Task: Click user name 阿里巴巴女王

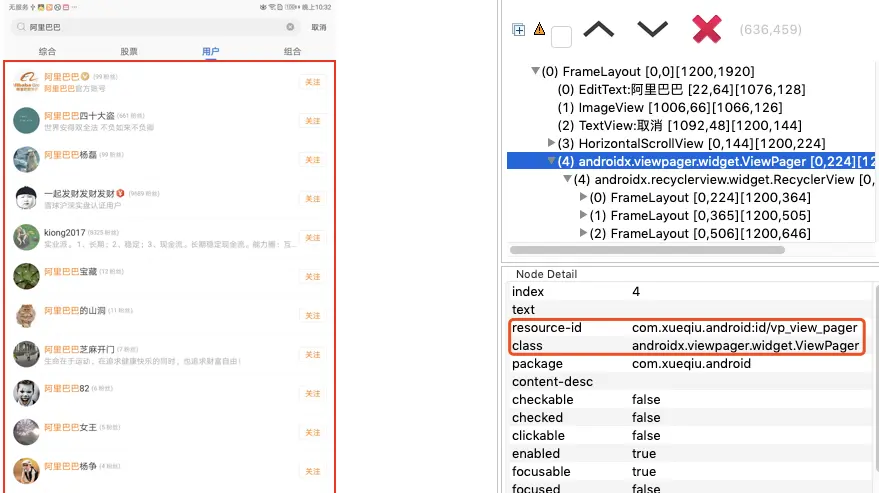Action: click(71, 427)
